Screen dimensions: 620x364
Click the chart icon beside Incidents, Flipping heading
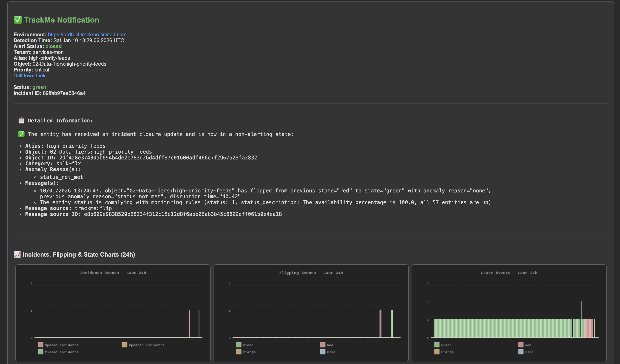[17, 254]
